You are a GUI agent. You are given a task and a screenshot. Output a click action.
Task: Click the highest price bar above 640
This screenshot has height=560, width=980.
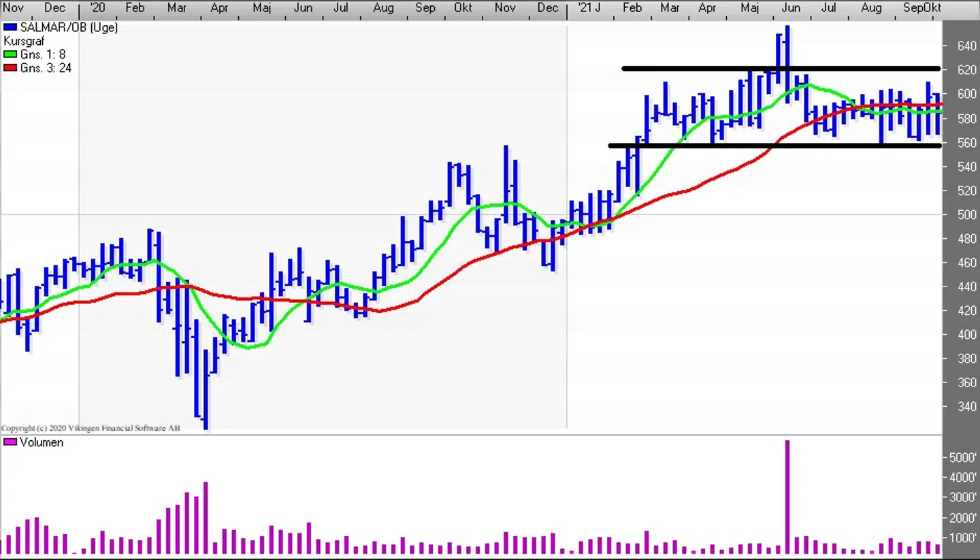tap(787, 41)
